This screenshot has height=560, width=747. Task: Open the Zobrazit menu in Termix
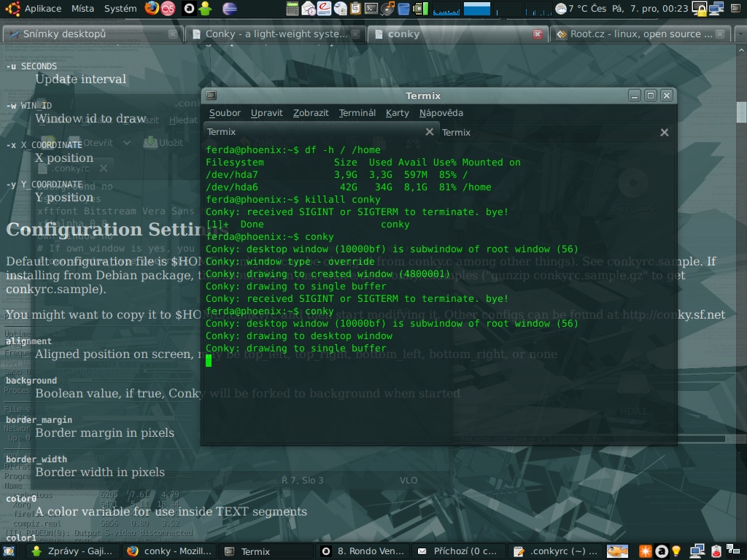pyautogui.click(x=311, y=113)
